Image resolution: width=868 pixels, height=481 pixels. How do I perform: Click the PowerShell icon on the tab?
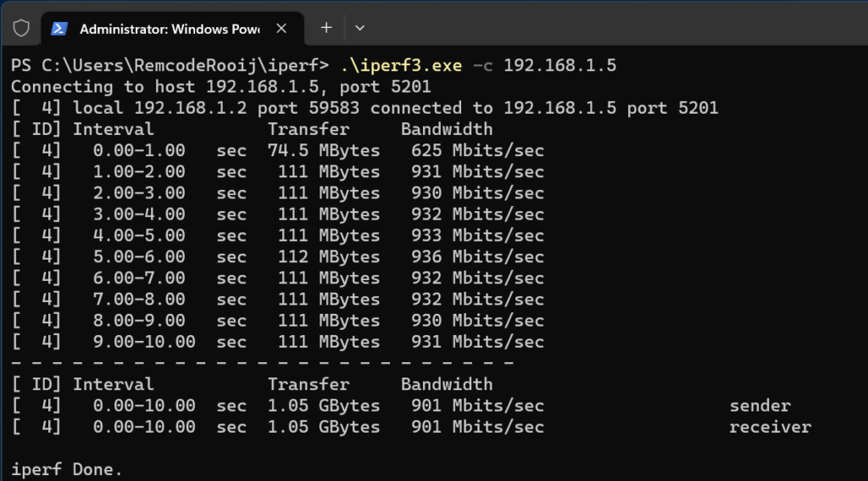(59, 28)
